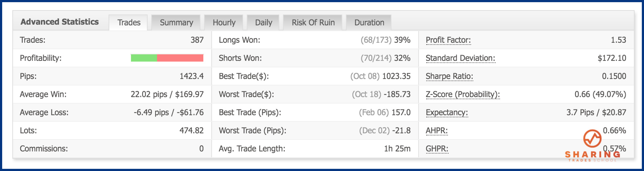Viewport: 644px width, 171px height.
Task: Switch to the Duration tab
Action: 369,22
